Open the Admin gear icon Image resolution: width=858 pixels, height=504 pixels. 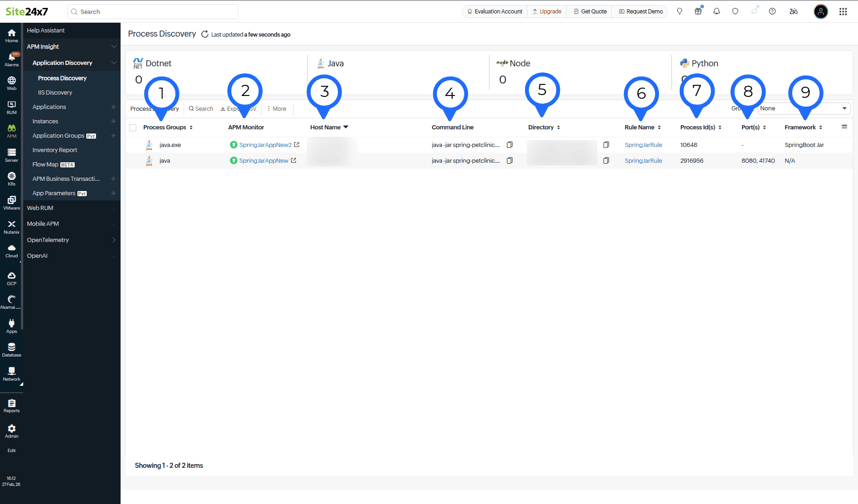12,431
